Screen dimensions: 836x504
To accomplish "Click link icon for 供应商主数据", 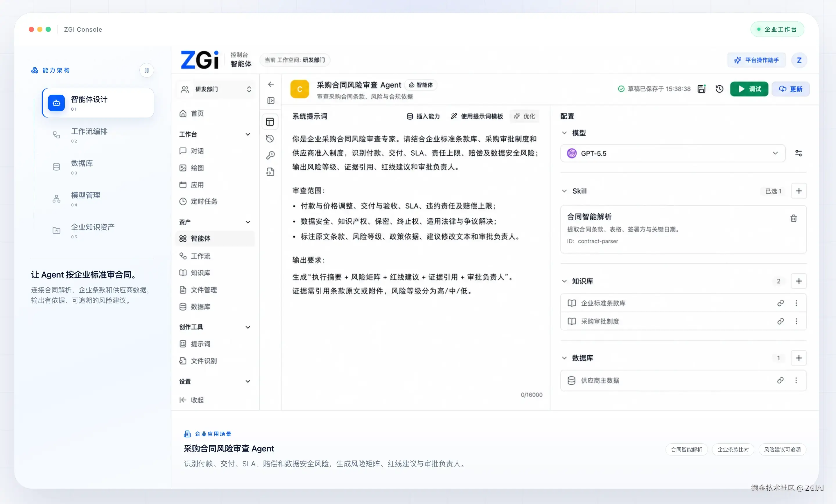I will [780, 381].
